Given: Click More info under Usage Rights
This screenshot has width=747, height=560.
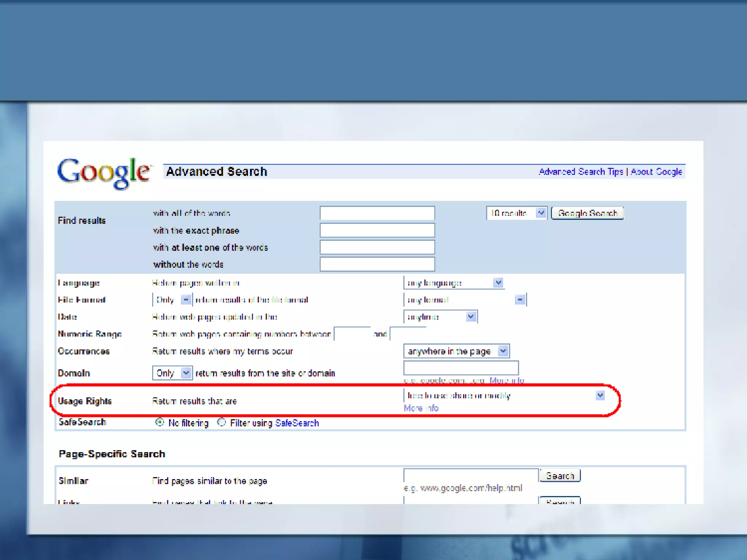Looking at the screenshot, I should point(421,408).
